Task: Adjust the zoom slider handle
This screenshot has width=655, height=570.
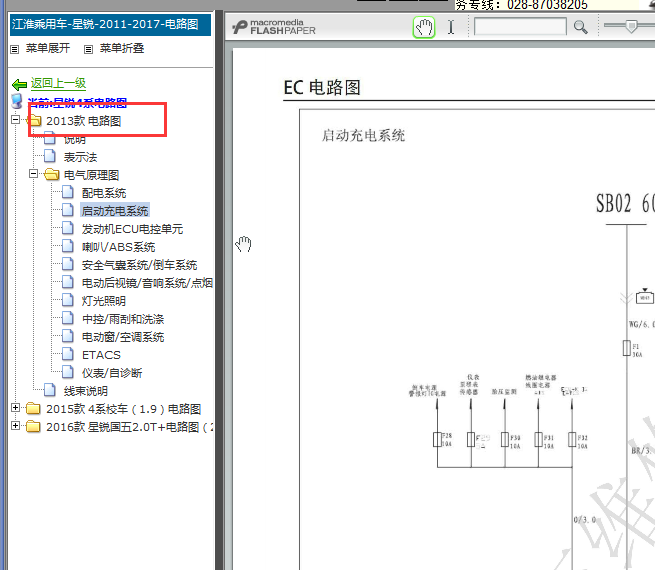Action: pos(631,26)
